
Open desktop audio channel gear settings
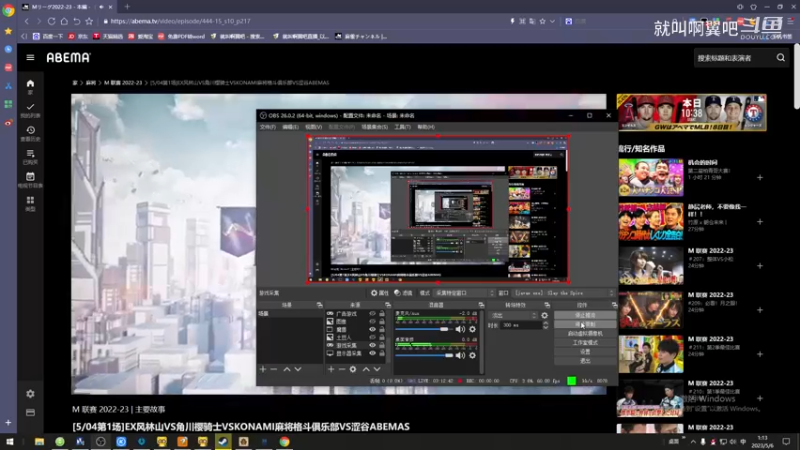[x=472, y=355]
